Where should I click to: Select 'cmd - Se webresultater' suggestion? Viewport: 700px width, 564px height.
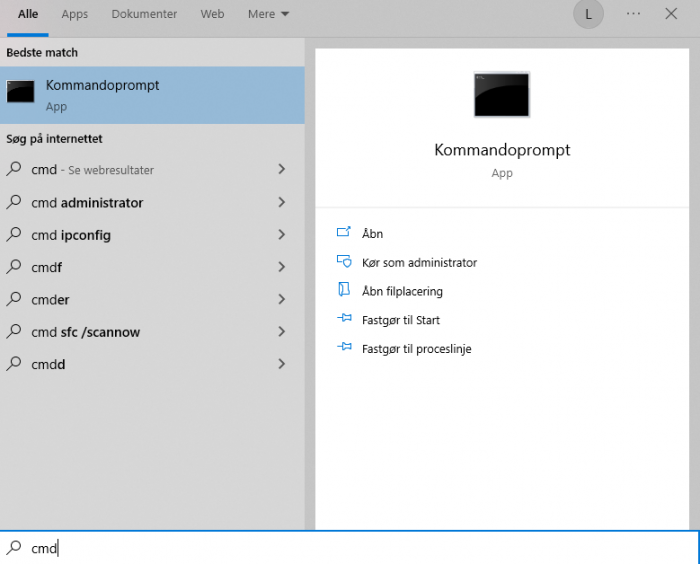click(x=152, y=170)
